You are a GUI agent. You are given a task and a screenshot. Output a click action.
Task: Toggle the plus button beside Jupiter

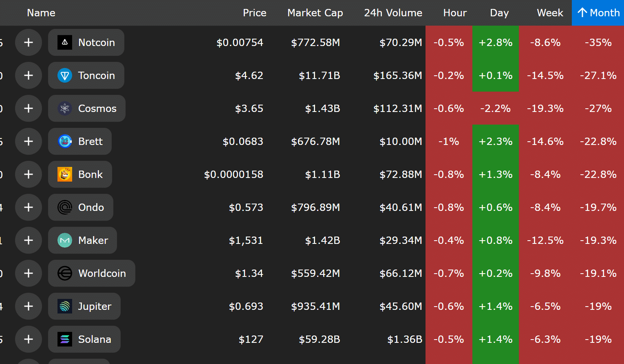tap(29, 306)
